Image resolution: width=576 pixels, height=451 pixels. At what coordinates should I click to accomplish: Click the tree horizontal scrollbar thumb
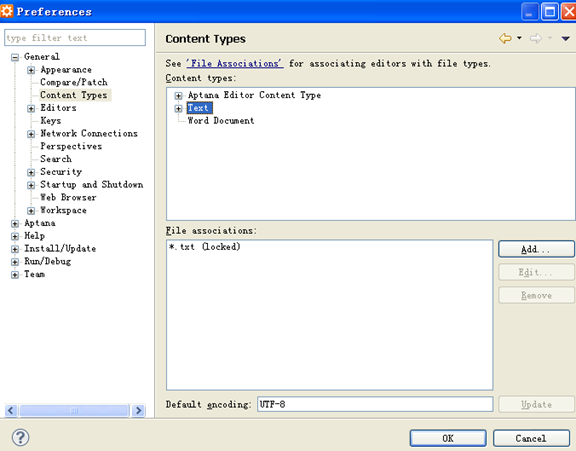pyautogui.click(x=75, y=410)
